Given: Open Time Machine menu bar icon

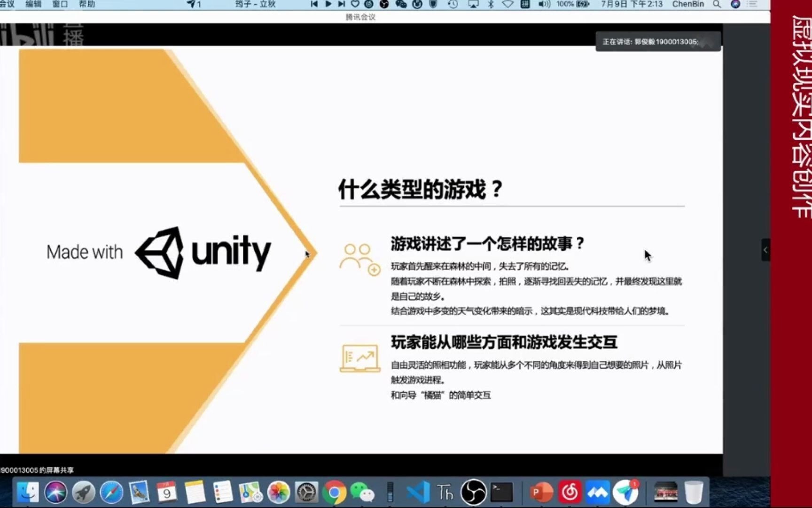Looking at the screenshot, I should [x=453, y=4].
